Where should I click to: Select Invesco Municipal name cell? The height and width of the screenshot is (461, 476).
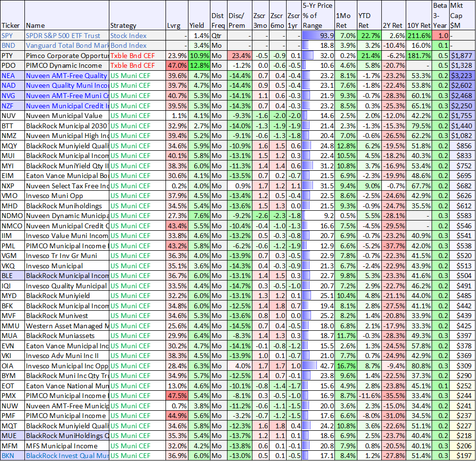coord(67,266)
